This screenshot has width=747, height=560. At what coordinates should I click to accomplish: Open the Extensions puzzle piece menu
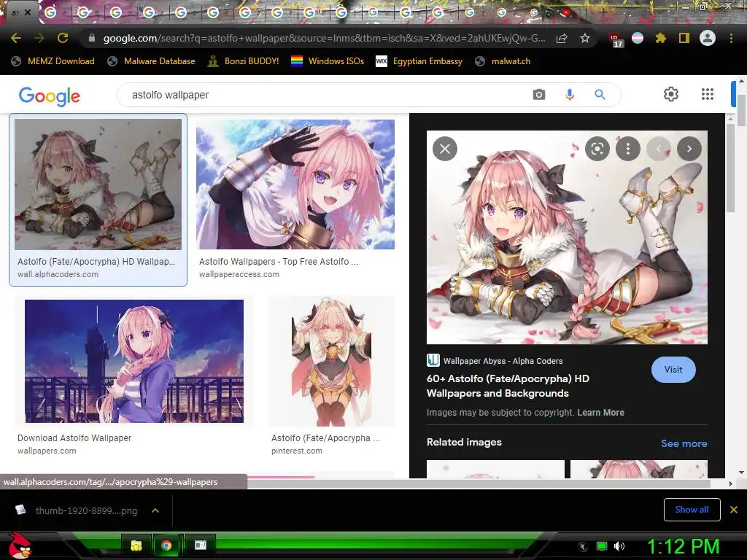tap(660, 38)
